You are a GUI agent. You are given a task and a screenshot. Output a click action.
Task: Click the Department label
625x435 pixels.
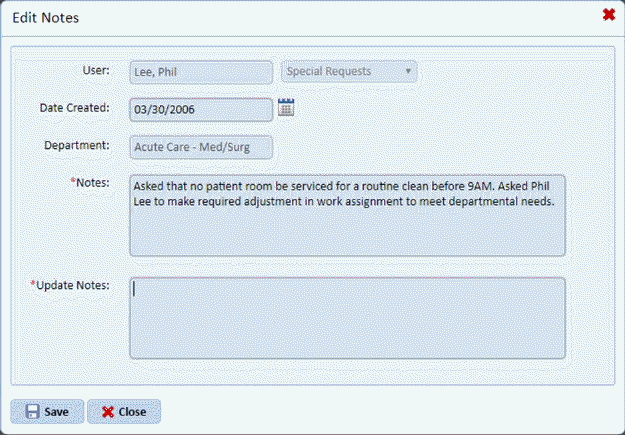(77, 145)
